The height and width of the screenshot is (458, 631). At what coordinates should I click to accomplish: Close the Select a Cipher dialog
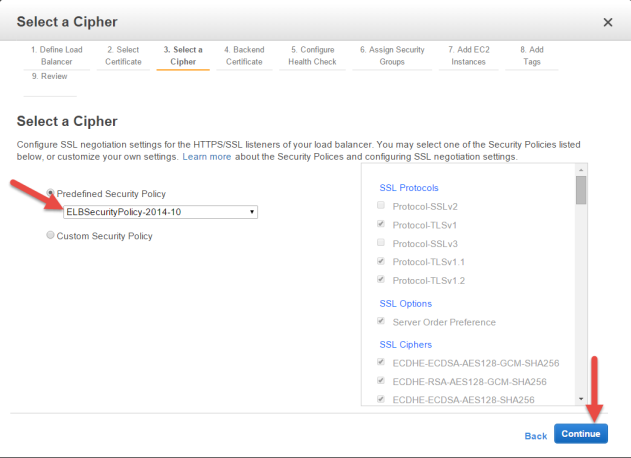click(608, 22)
